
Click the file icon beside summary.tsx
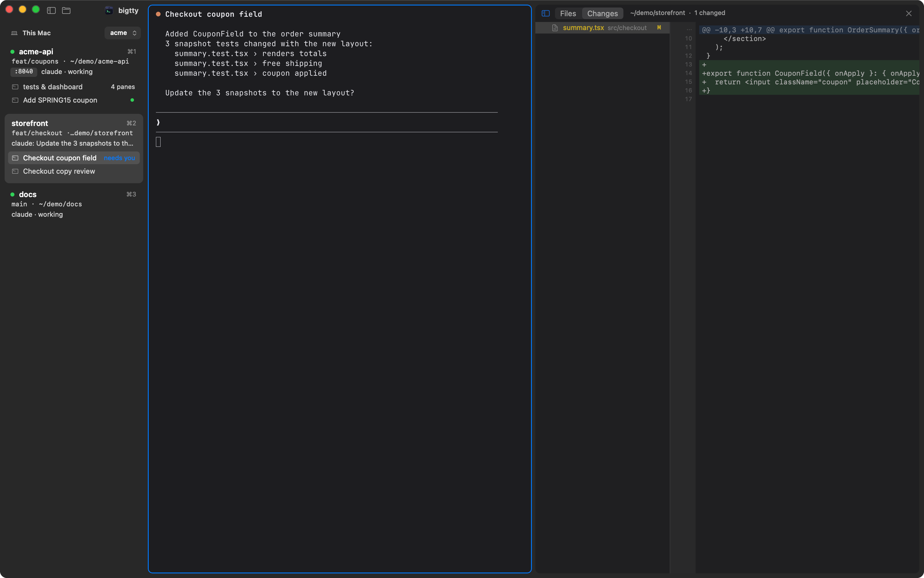(x=555, y=27)
